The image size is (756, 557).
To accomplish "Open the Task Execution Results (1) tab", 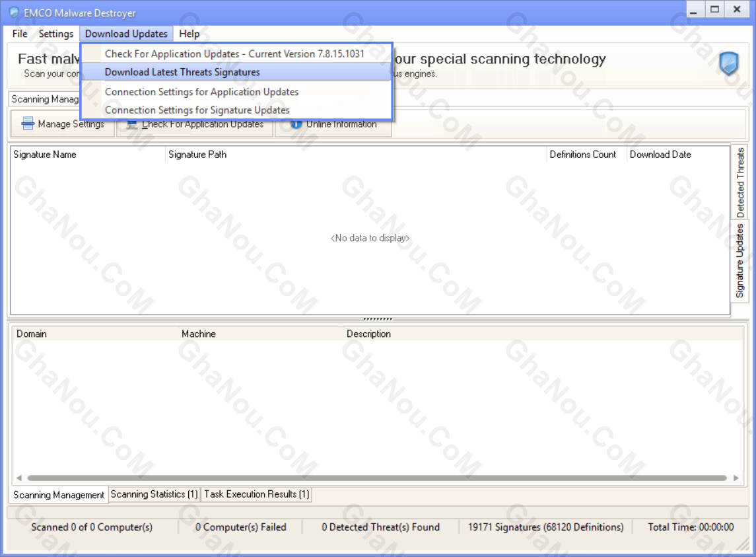I will pyautogui.click(x=256, y=494).
